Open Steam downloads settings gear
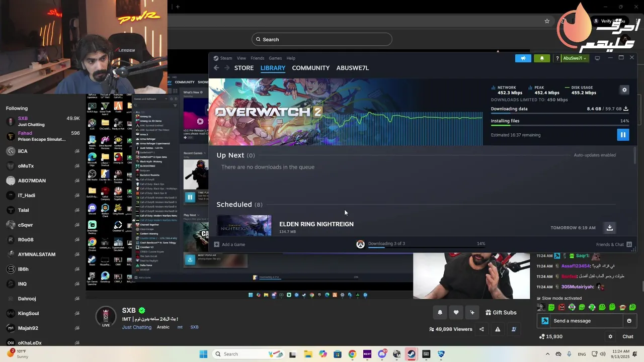This screenshot has width=644, height=362. pos(624,90)
